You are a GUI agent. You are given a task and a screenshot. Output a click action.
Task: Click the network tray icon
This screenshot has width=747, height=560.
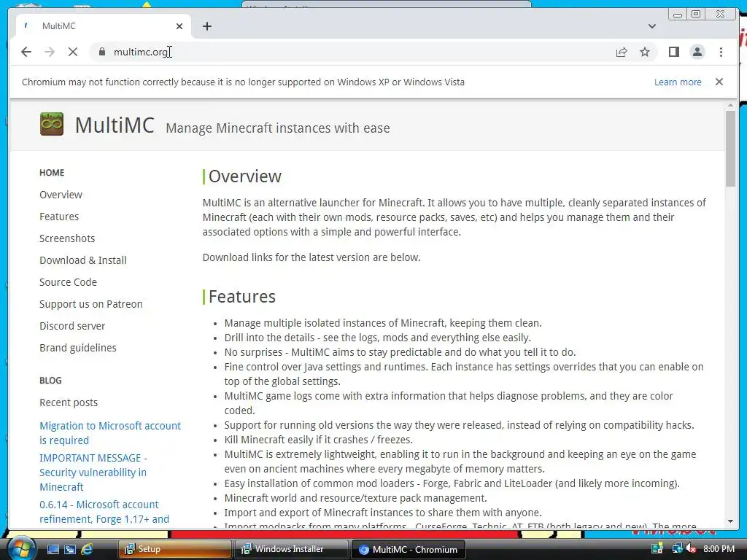click(676, 548)
